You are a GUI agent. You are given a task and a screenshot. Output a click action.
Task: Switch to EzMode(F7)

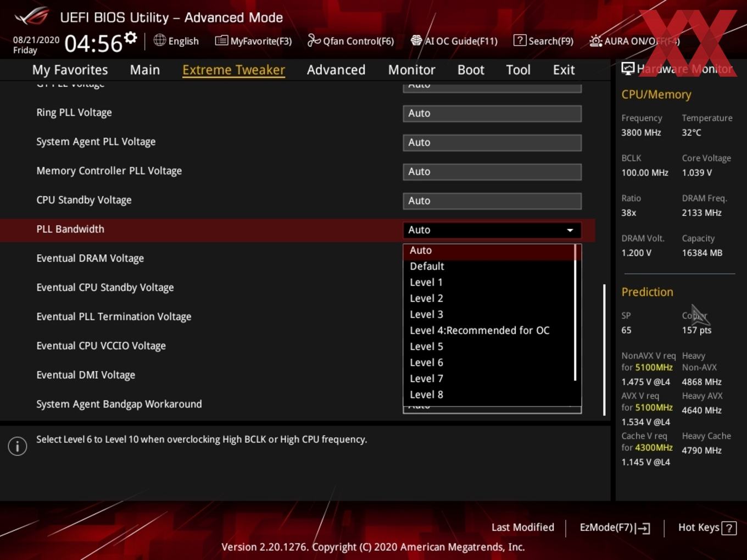point(615,528)
